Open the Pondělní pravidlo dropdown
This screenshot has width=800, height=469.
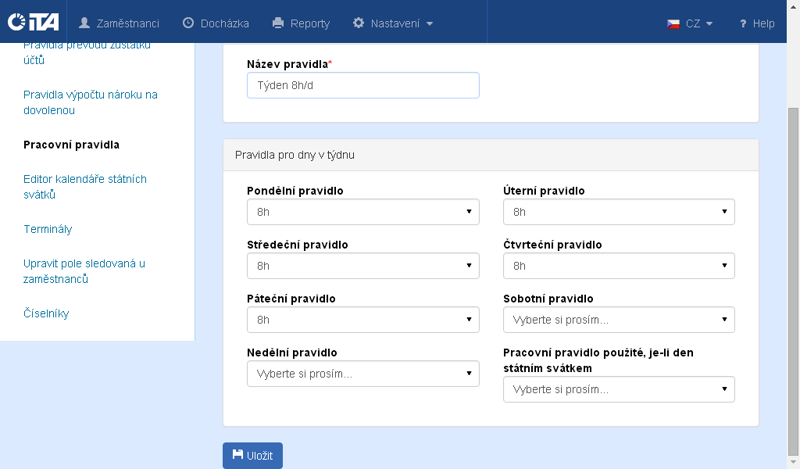point(362,212)
